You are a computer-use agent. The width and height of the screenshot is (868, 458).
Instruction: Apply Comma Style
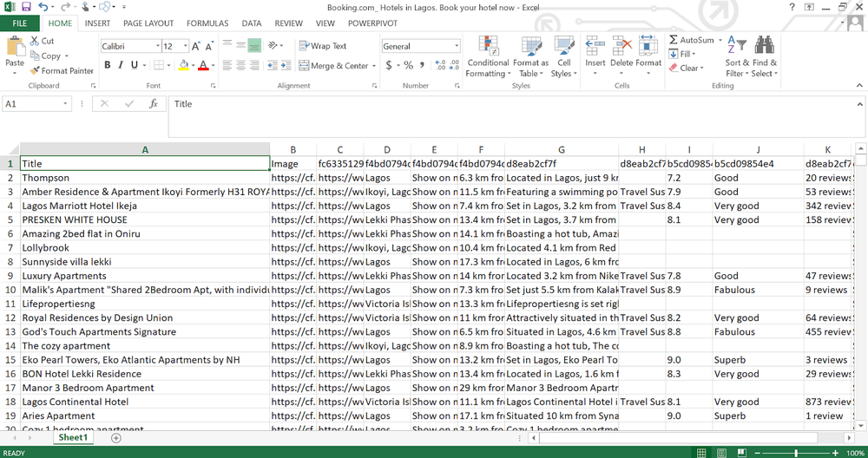click(422, 65)
